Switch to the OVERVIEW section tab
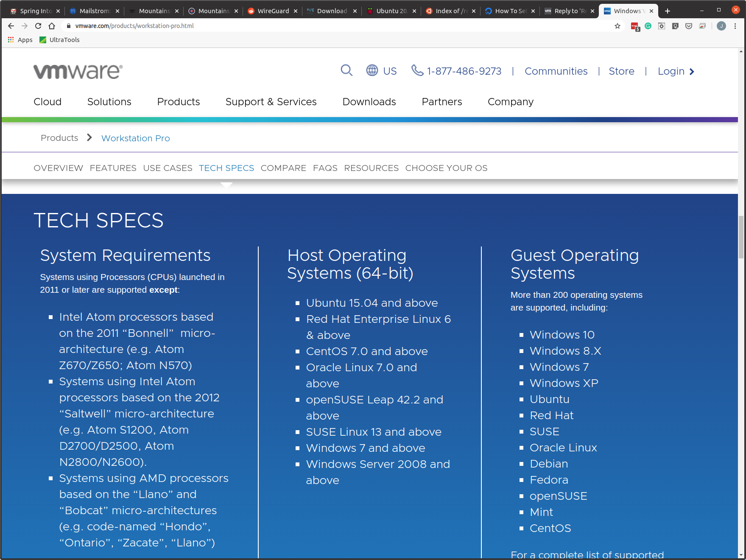Viewport: 746px width, 560px height. click(59, 168)
